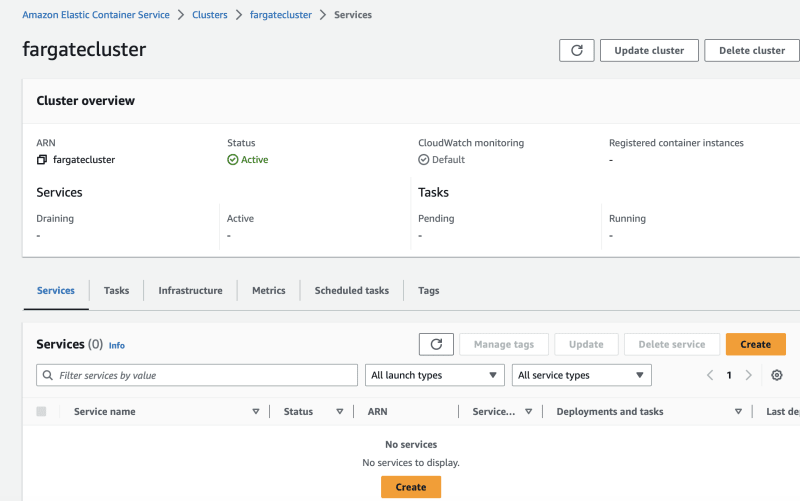800x501 pixels.
Task: Click the Manage tags button
Action: coord(504,344)
